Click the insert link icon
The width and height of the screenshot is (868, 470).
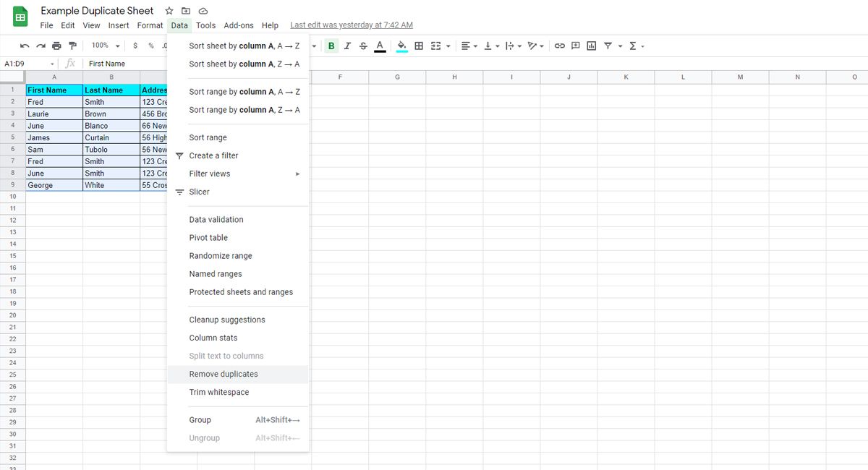click(x=559, y=46)
